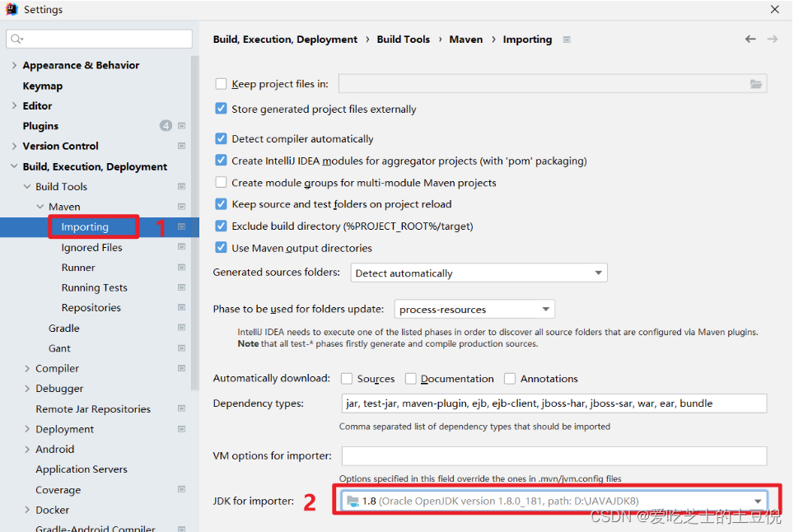Click the VM options for importer field
The width and height of the screenshot is (794, 532).
click(554, 455)
